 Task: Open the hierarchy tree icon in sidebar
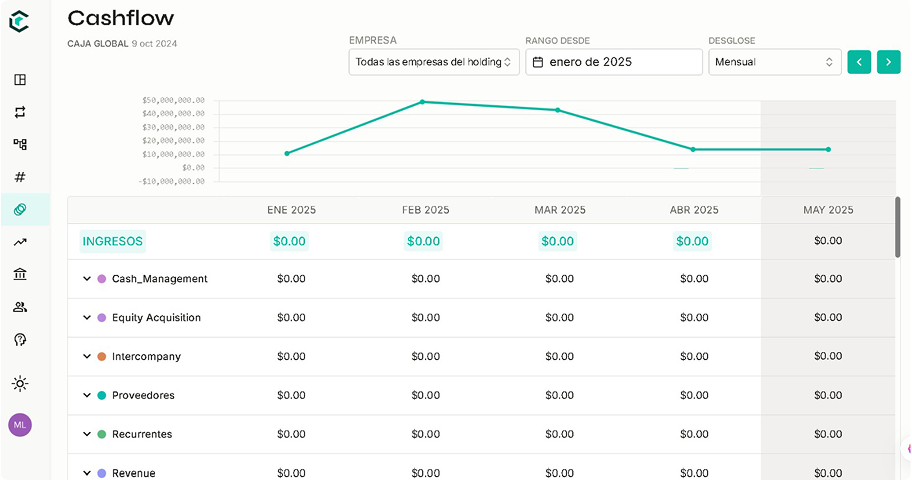click(x=20, y=144)
